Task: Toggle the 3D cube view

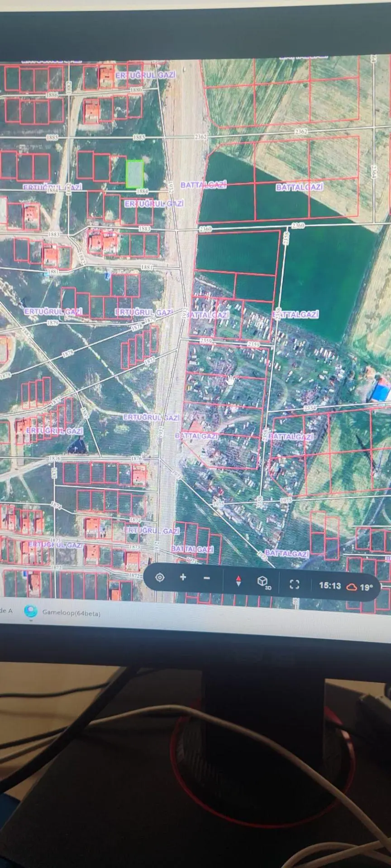Action: 264,582
